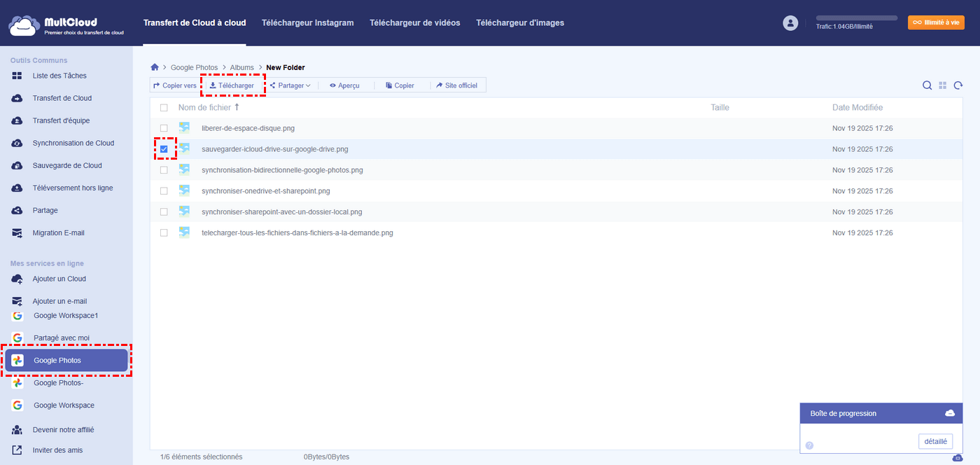Toggle the select-all checkbox in the header

[x=164, y=108]
